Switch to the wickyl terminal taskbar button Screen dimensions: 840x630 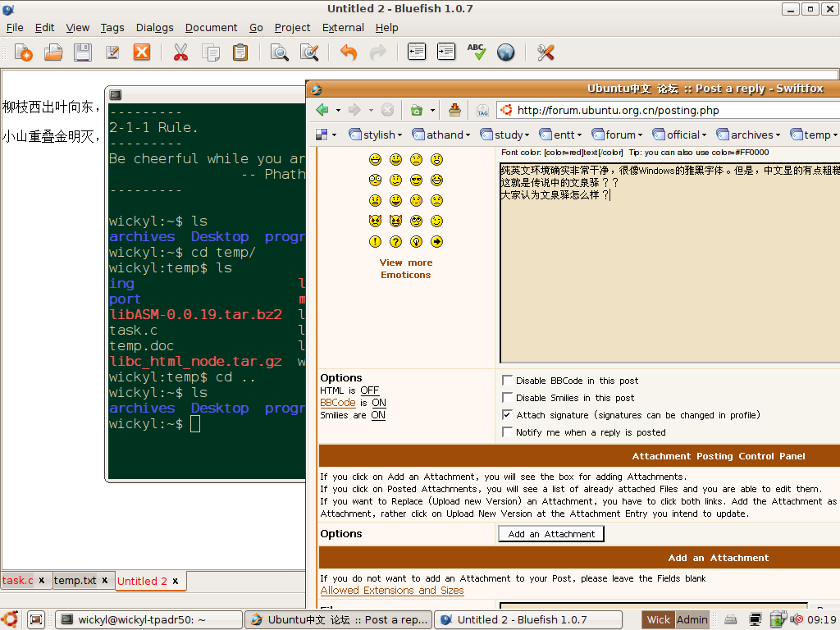click(x=148, y=620)
